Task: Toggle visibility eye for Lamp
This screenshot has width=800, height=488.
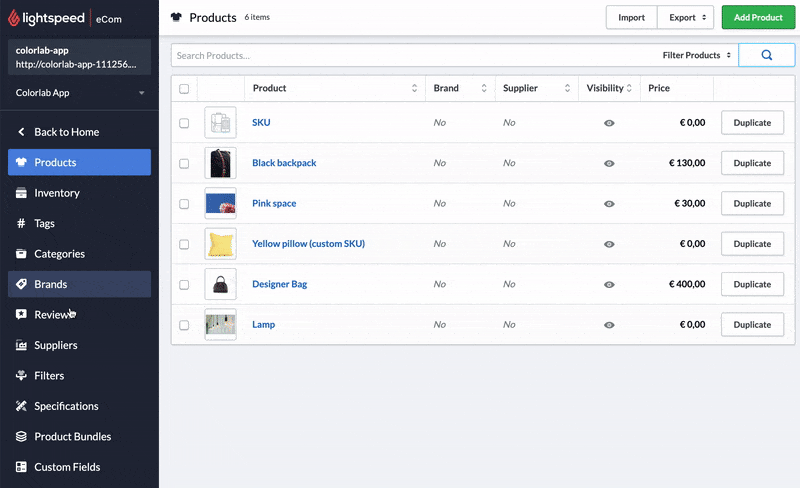Action: 609,325
